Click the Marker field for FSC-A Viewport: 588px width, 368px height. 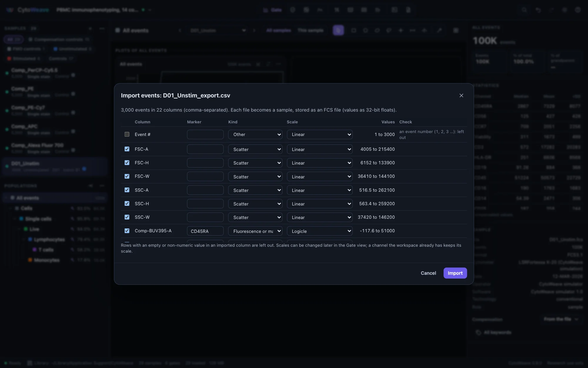(205, 149)
